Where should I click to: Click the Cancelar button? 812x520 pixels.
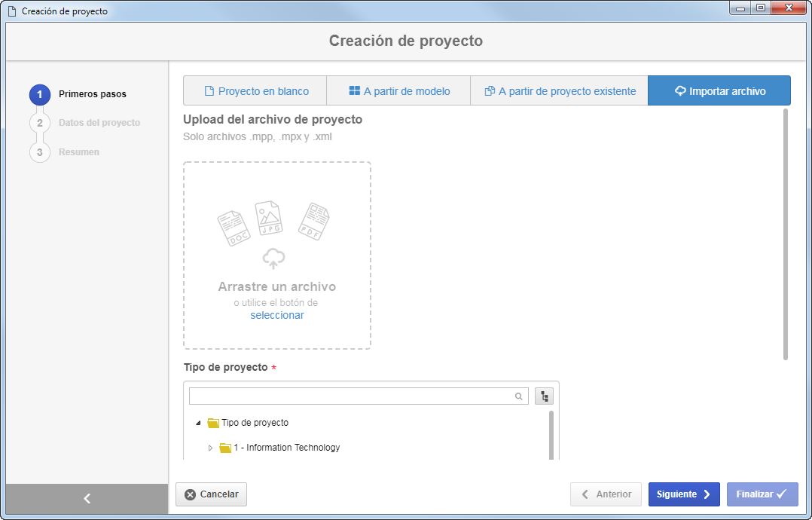click(211, 494)
